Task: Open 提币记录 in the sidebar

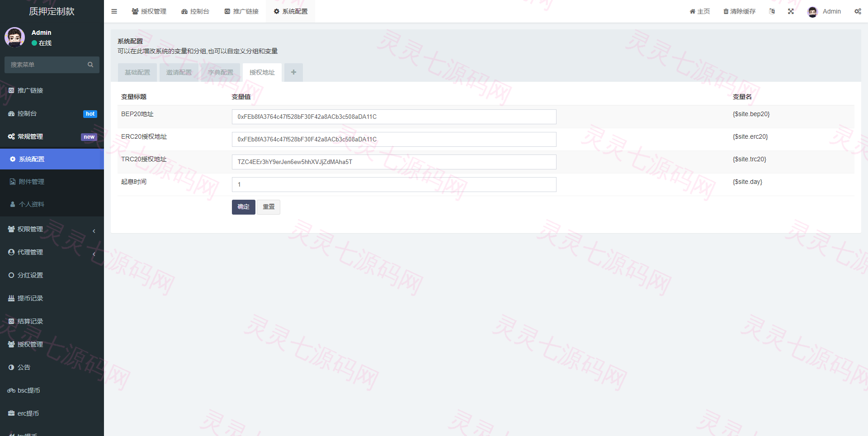Action: point(52,298)
